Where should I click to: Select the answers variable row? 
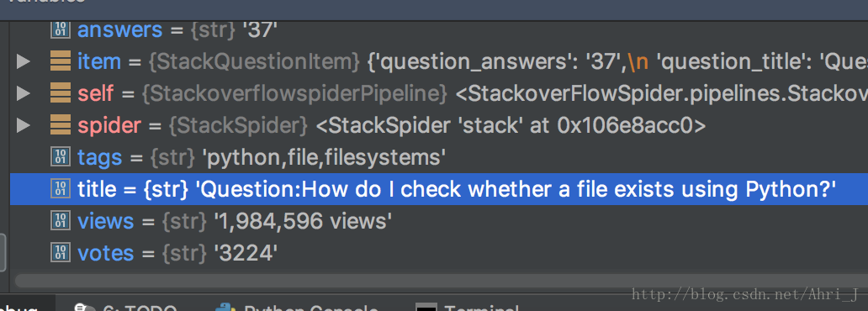[439, 29]
